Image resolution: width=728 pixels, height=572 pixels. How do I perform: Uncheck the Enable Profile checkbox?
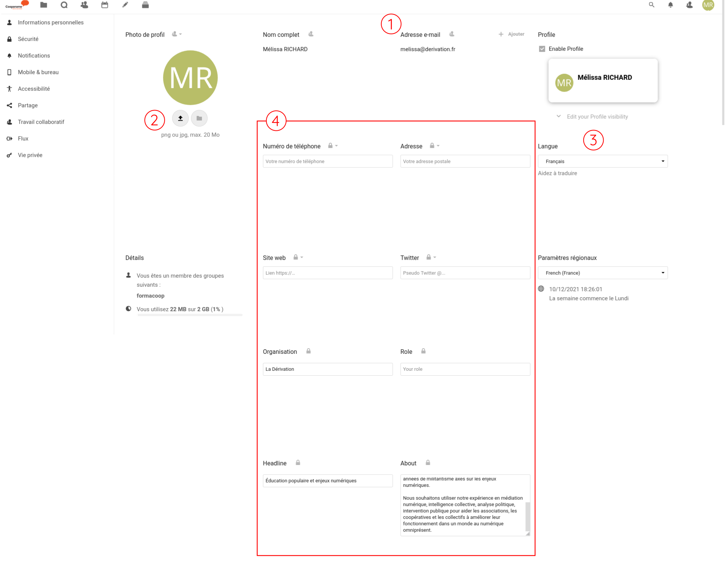click(542, 49)
